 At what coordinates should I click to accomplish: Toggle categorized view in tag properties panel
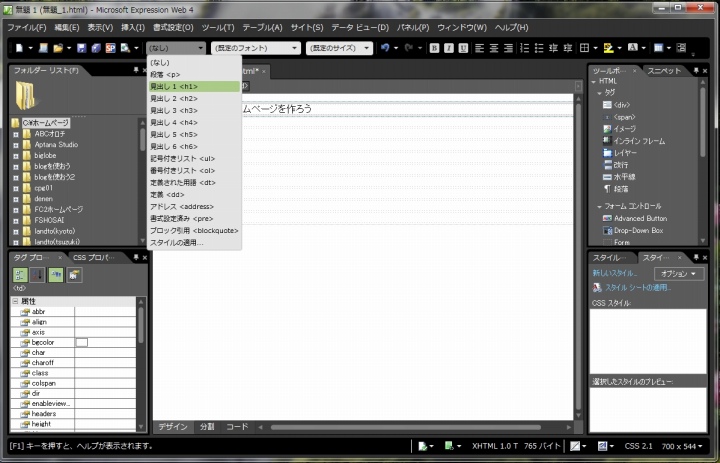tap(21, 275)
